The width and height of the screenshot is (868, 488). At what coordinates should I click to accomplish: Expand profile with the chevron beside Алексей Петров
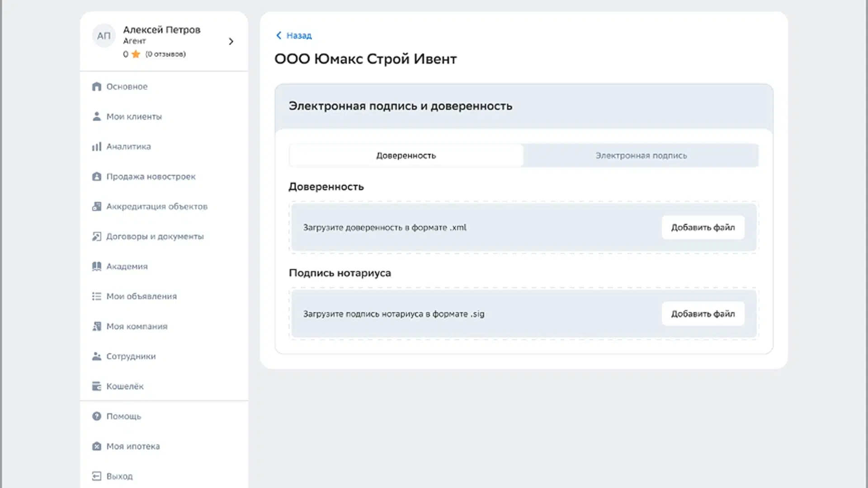pyautogui.click(x=231, y=41)
